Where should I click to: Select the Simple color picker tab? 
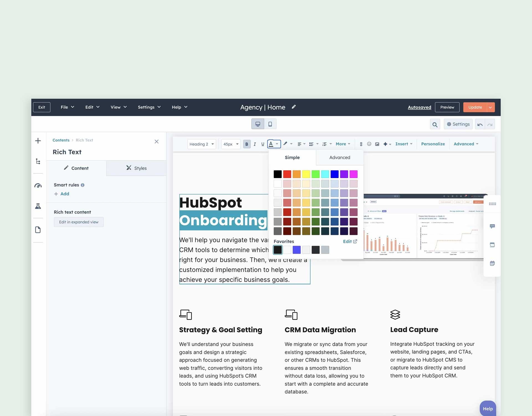click(292, 158)
